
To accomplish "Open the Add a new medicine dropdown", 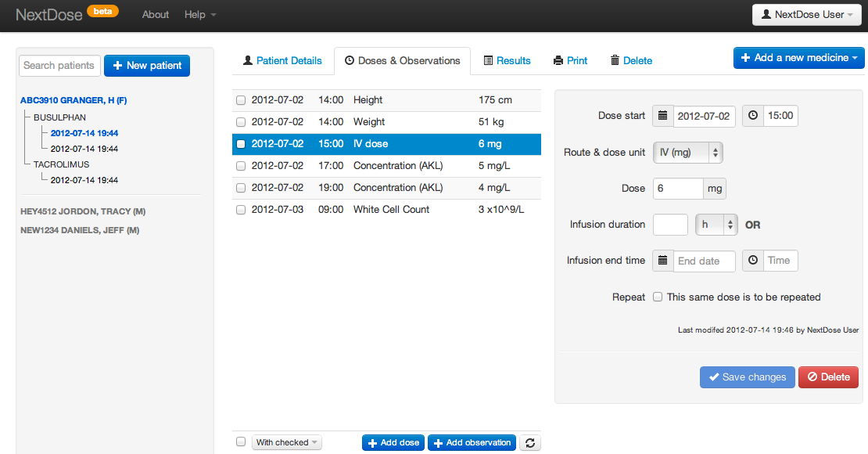I will [x=798, y=58].
